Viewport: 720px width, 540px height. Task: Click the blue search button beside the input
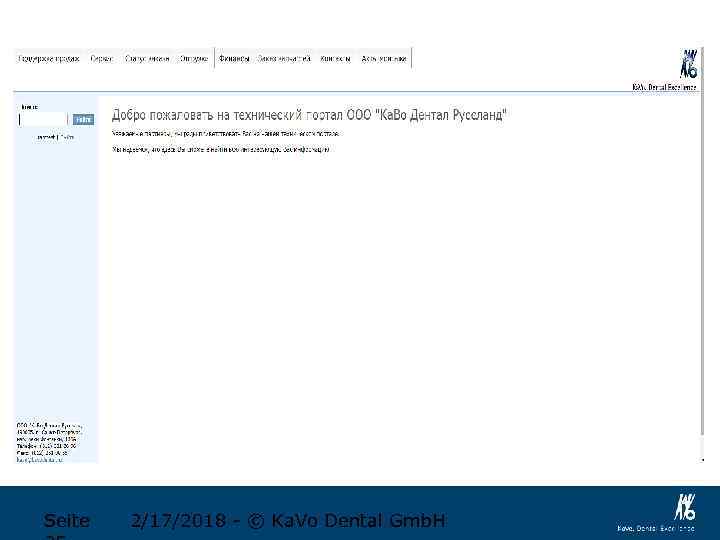(83, 120)
